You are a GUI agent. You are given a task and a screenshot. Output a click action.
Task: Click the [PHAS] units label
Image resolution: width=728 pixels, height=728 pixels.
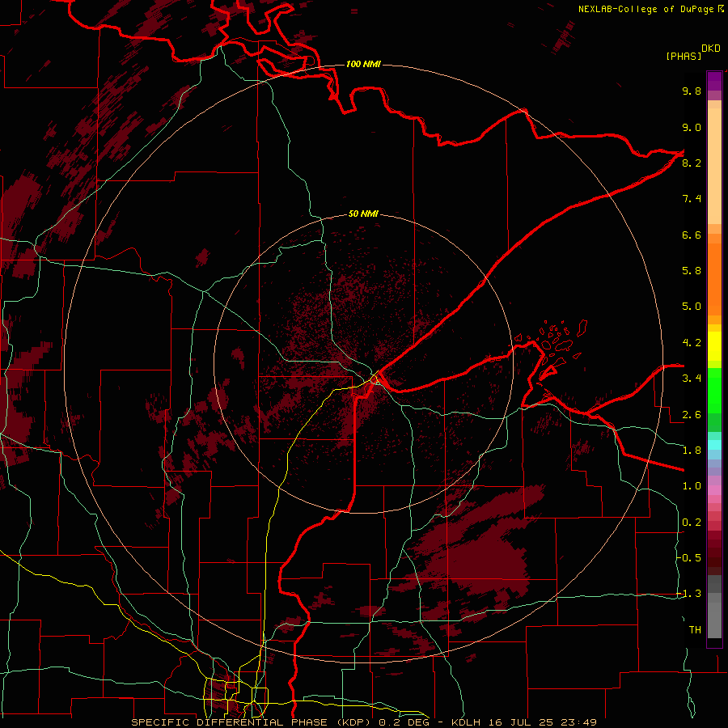point(684,56)
